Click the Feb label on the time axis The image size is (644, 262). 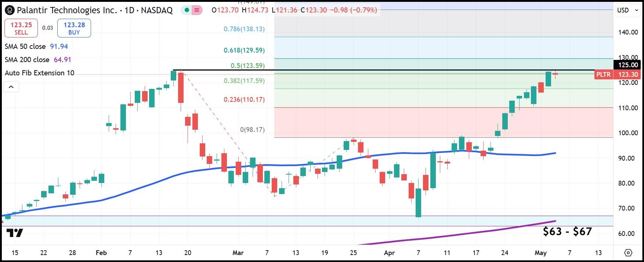[x=101, y=253]
